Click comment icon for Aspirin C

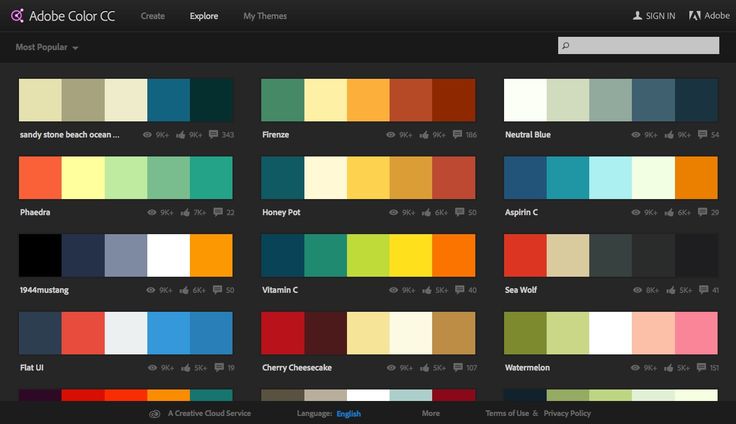[x=703, y=212]
